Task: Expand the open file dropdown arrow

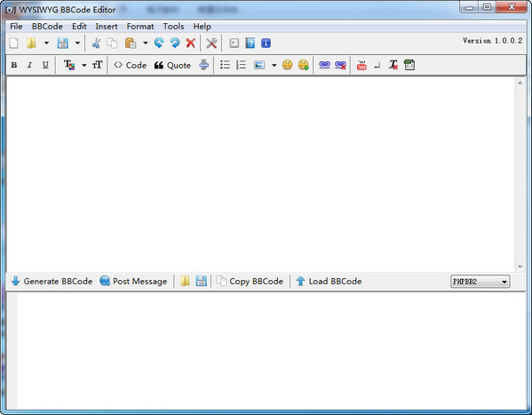Action: click(x=46, y=44)
